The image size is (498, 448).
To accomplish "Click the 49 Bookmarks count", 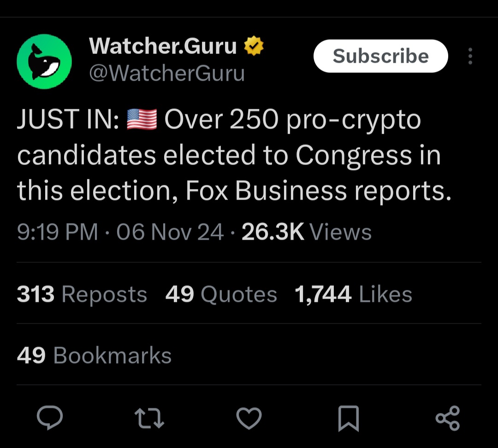I will [x=94, y=355].
